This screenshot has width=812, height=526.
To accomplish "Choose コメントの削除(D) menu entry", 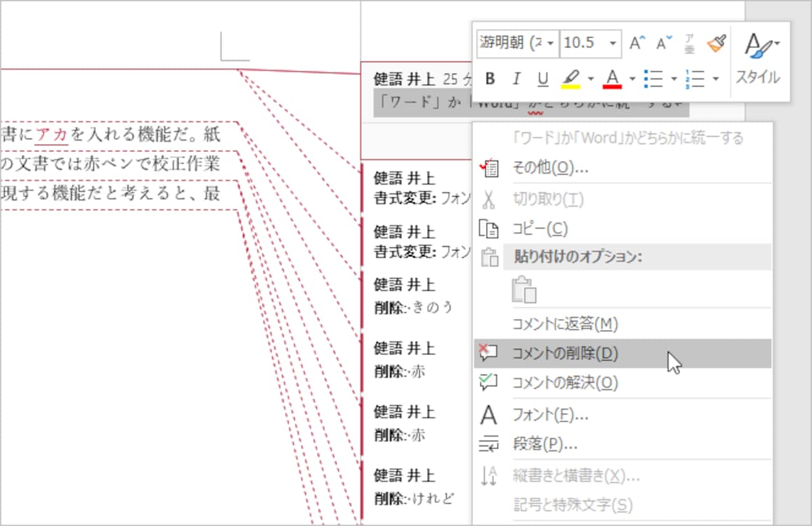I will tap(623, 354).
